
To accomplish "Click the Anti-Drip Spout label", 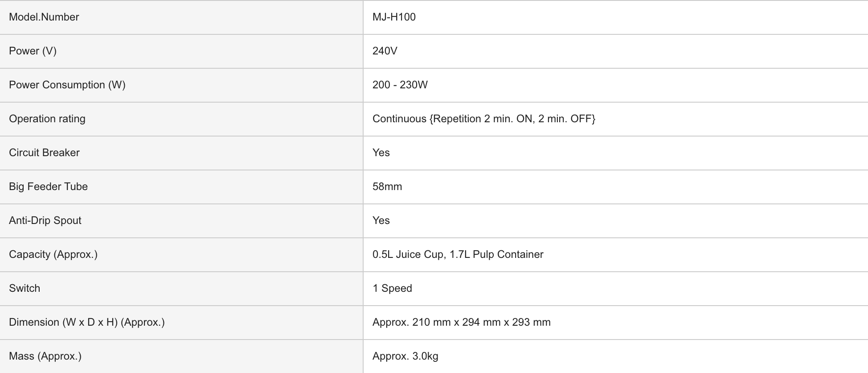I will [45, 220].
